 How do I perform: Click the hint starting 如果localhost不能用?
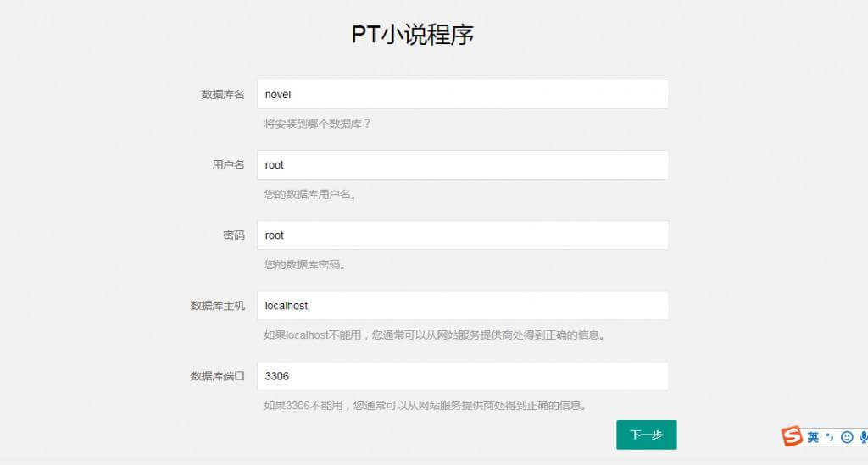point(435,335)
